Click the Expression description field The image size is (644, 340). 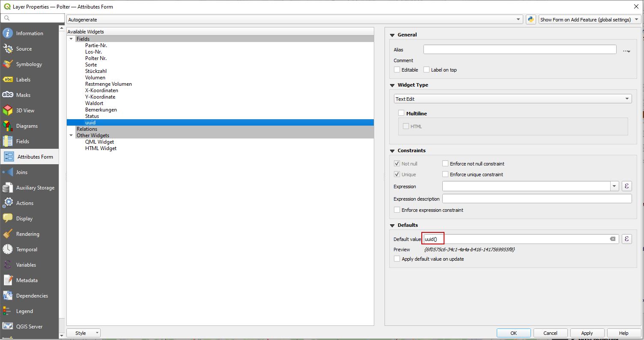pyautogui.click(x=537, y=199)
